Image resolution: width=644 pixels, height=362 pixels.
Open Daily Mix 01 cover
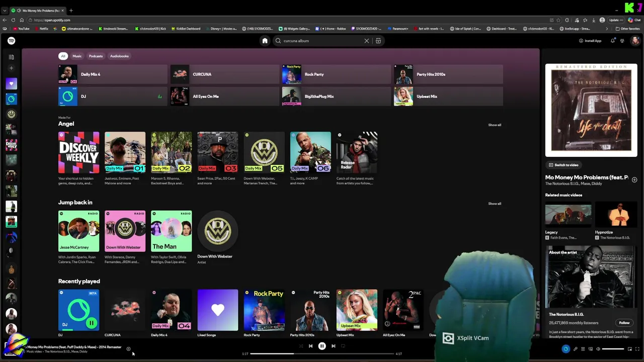(x=125, y=152)
